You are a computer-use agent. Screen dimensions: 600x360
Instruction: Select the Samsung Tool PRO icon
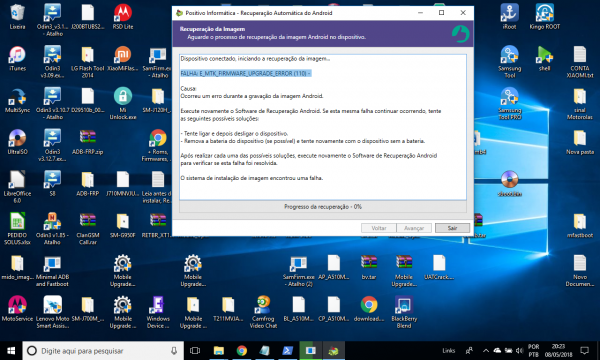click(509, 104)
